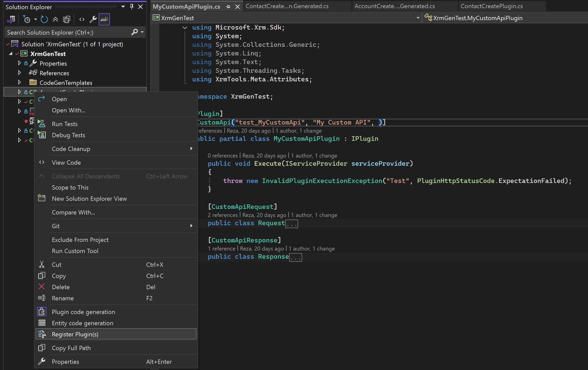Open the XrmGenTest namespace dropdown in navigation bar

pyautogui.click(x=418, y=18)
